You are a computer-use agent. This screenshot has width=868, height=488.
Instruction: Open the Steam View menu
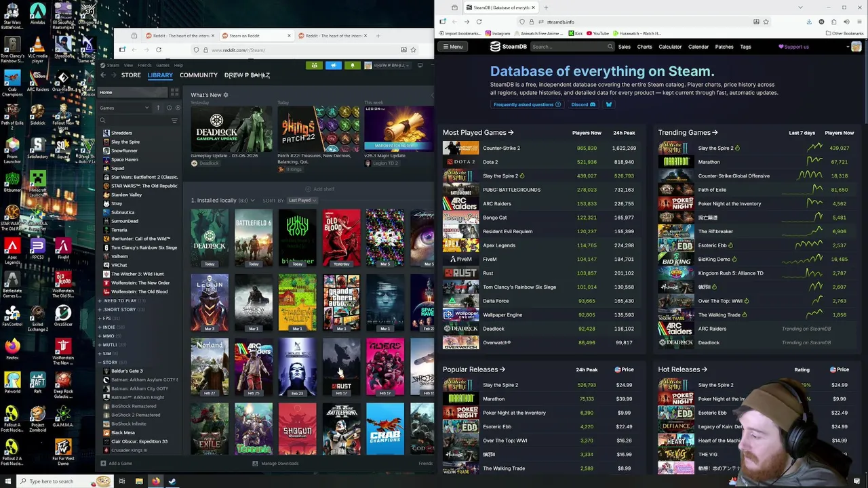click(127, 65)
